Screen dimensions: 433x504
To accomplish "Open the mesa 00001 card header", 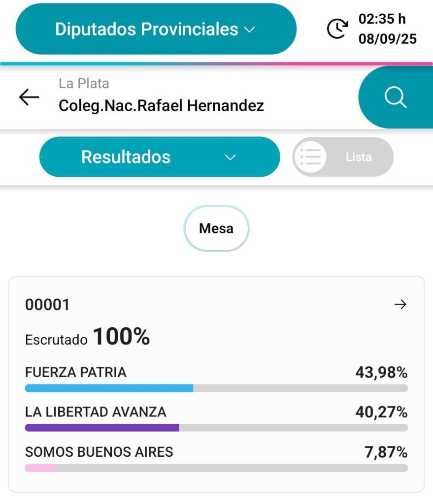I will (x=217, y=304).
